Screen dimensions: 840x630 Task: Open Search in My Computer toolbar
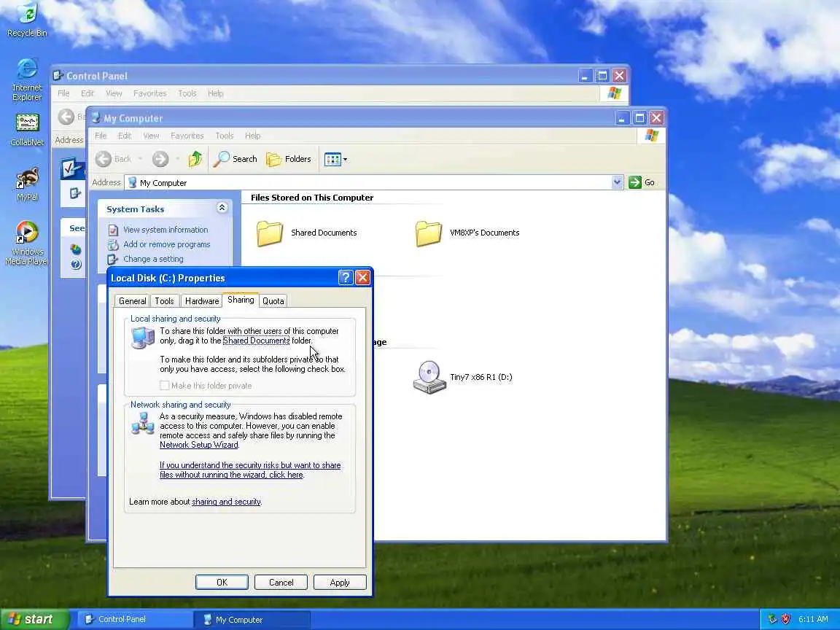click(236, 159)
